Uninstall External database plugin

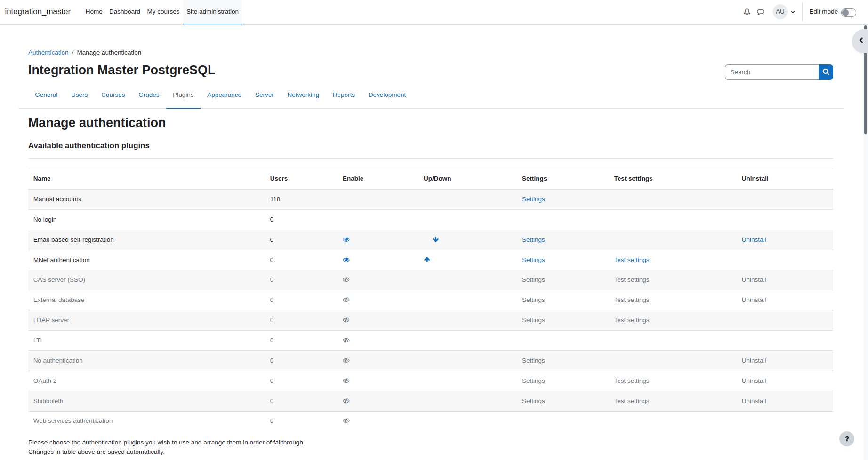click(x=754, y=300)
